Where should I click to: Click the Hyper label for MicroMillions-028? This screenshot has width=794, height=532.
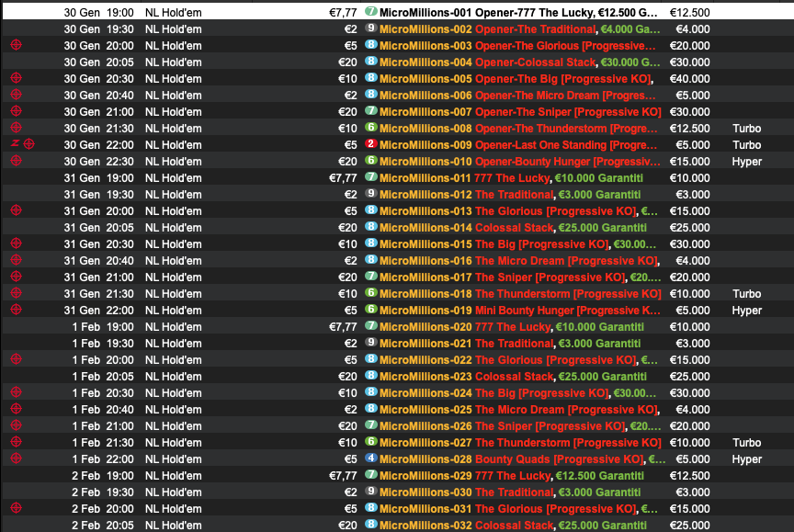coord(747,459)
